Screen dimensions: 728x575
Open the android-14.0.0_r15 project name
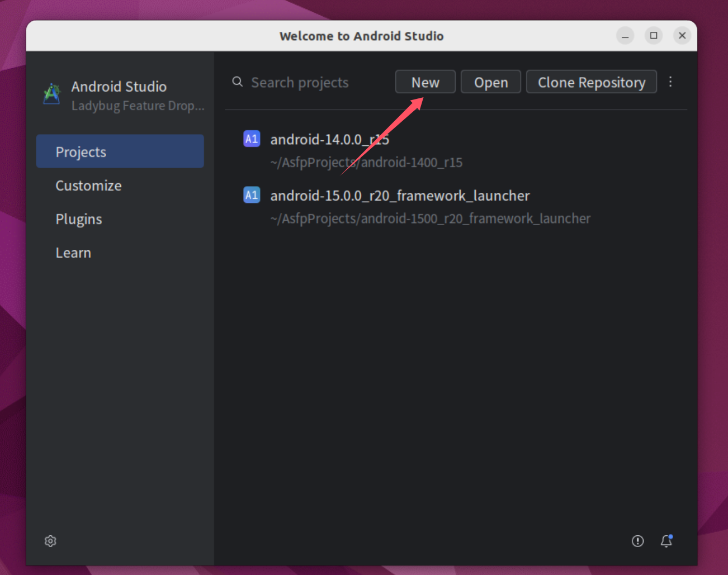[329, 139]
